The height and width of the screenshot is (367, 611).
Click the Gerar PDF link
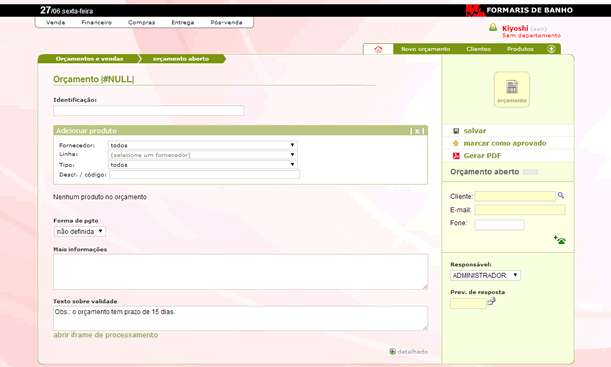(x=482, y=156)
